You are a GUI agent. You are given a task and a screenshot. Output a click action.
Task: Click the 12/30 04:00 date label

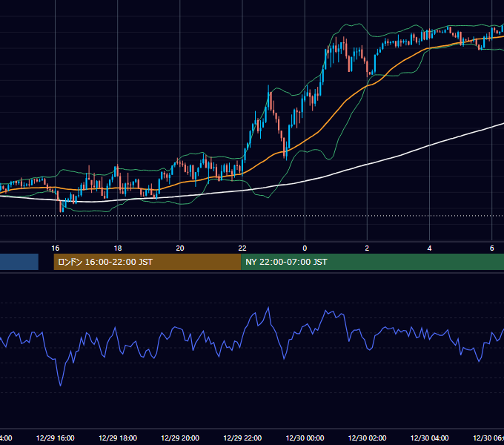(429, 438)
